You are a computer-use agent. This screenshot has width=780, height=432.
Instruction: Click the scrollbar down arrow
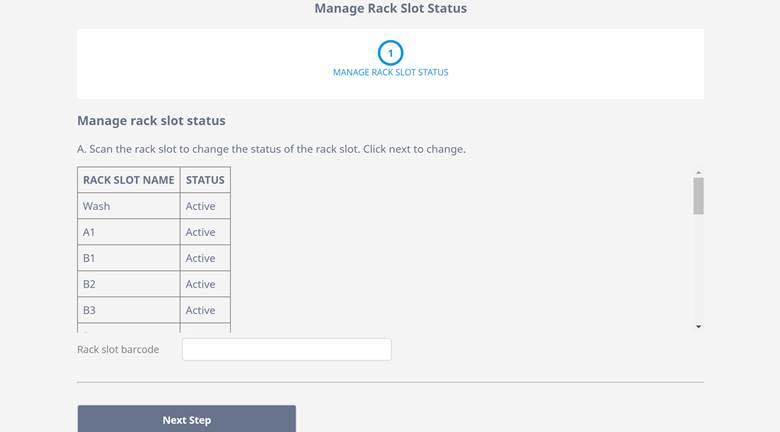pyautogui.click(x=698, y=327)
